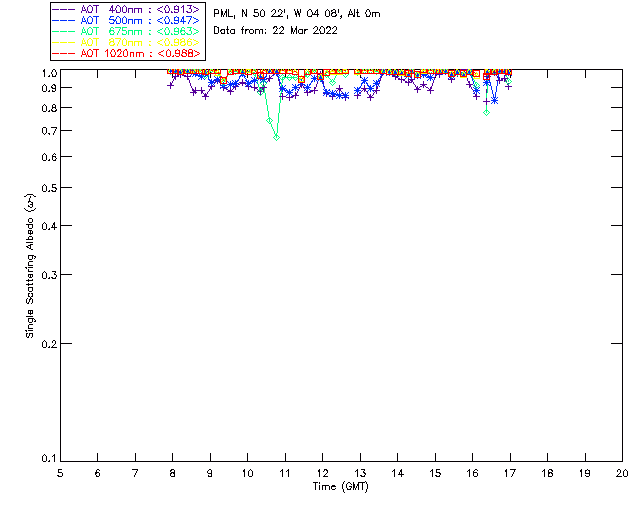Click x-axis label 8
The height and width of the screenshot is (512, 640).
172,473
